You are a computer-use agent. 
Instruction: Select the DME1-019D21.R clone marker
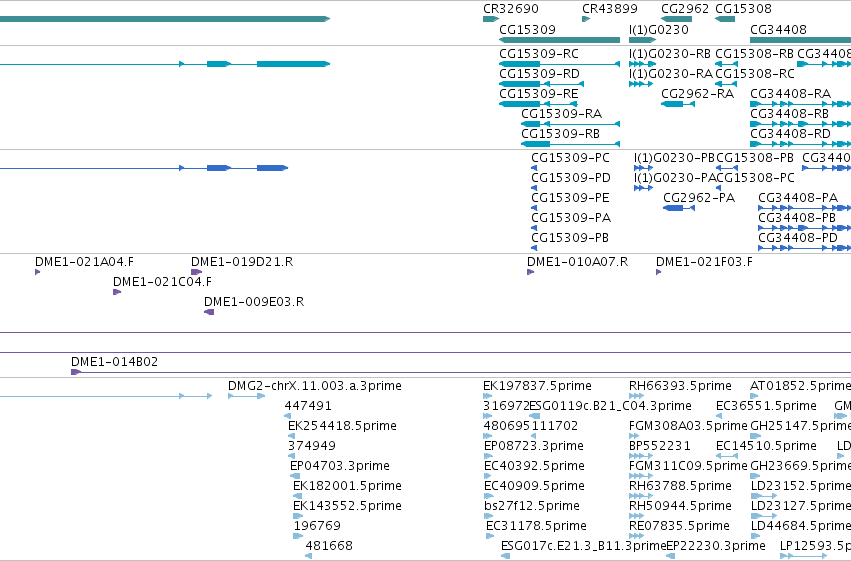196,272
